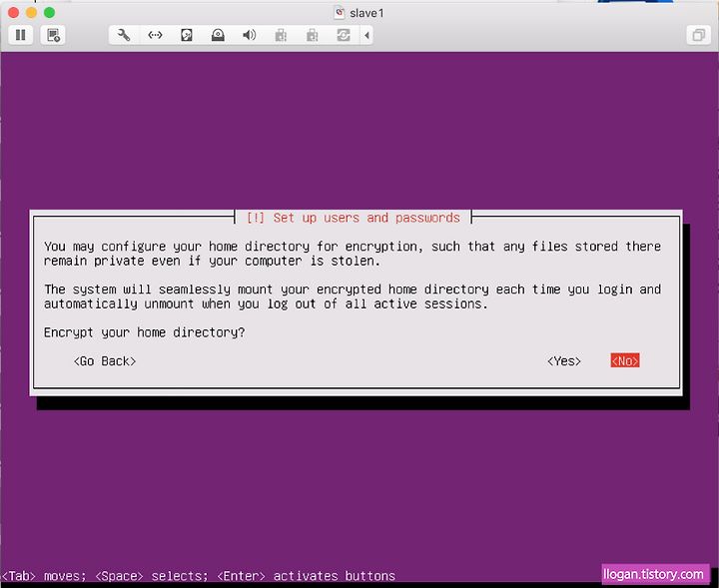This screenshot has width=719, height=588.
Task: Open CD/DVD drive device icon
Action: pos(218,35)
